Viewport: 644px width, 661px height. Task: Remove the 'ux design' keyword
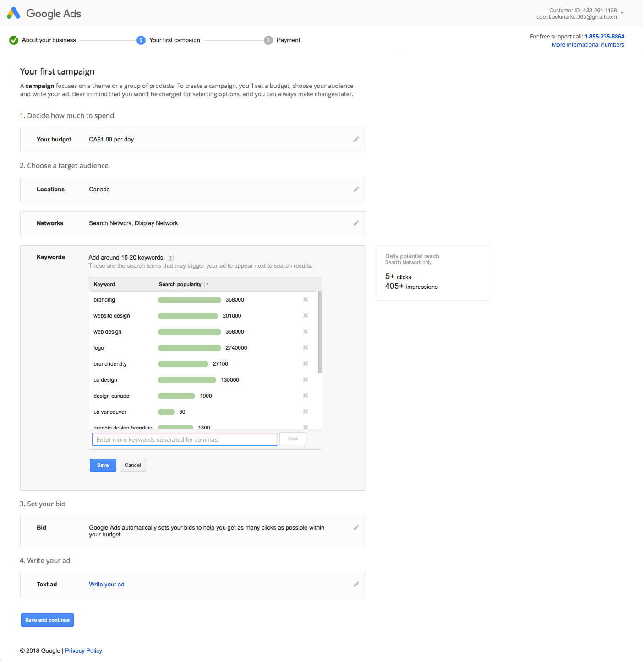(306, 379)
